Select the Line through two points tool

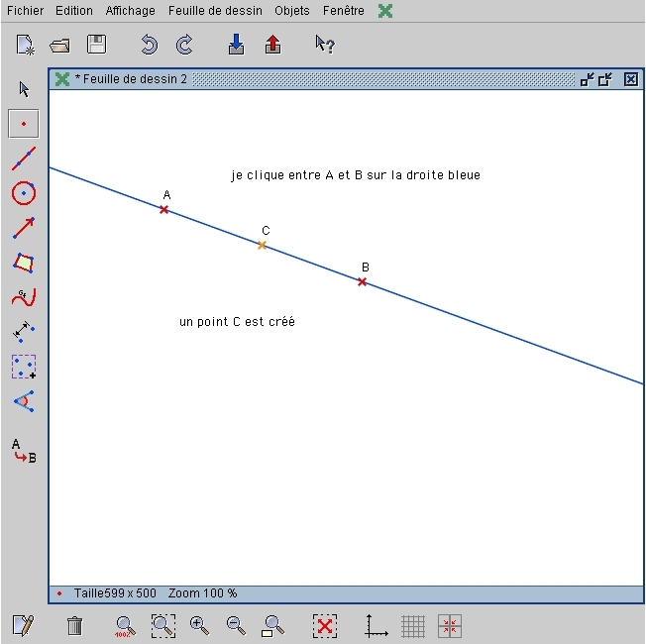coord(24,159)
